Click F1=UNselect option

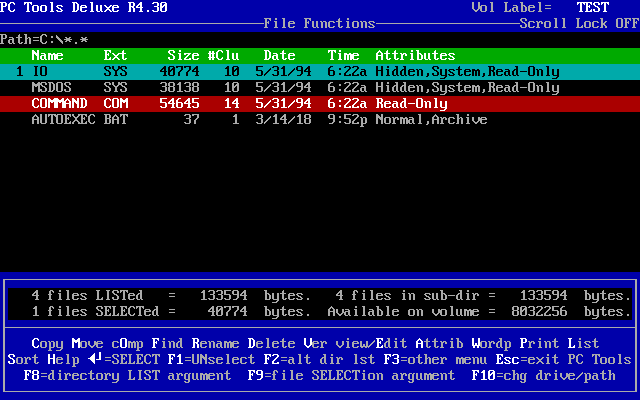tap(211, 360)
